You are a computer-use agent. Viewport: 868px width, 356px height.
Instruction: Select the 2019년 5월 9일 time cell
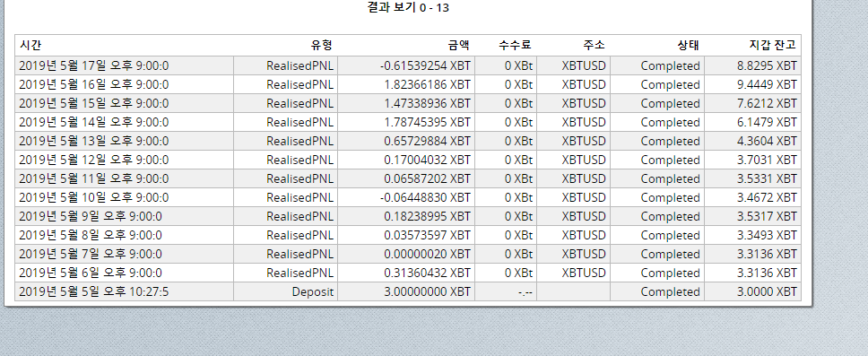(124, 216)
